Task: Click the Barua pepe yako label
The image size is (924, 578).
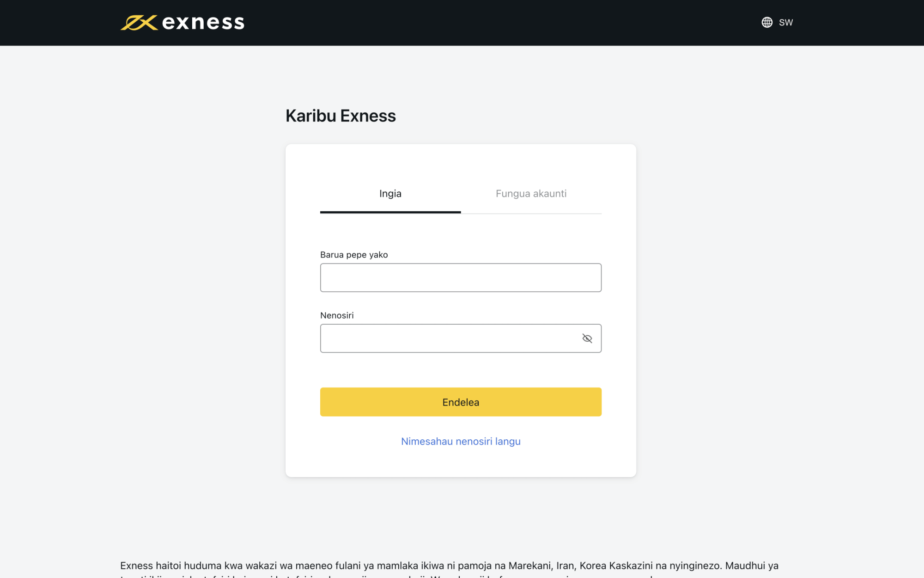Action: [x=354, y=255]
